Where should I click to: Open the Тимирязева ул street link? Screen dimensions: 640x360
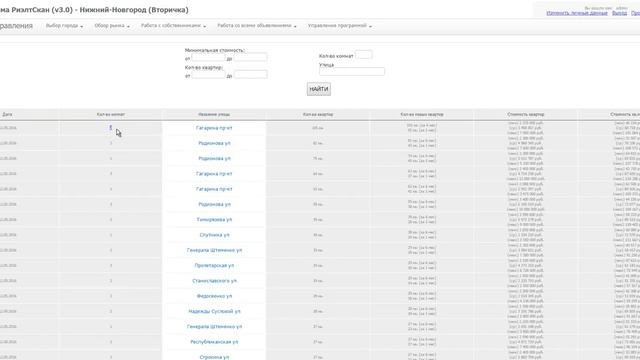pos(214,220)
